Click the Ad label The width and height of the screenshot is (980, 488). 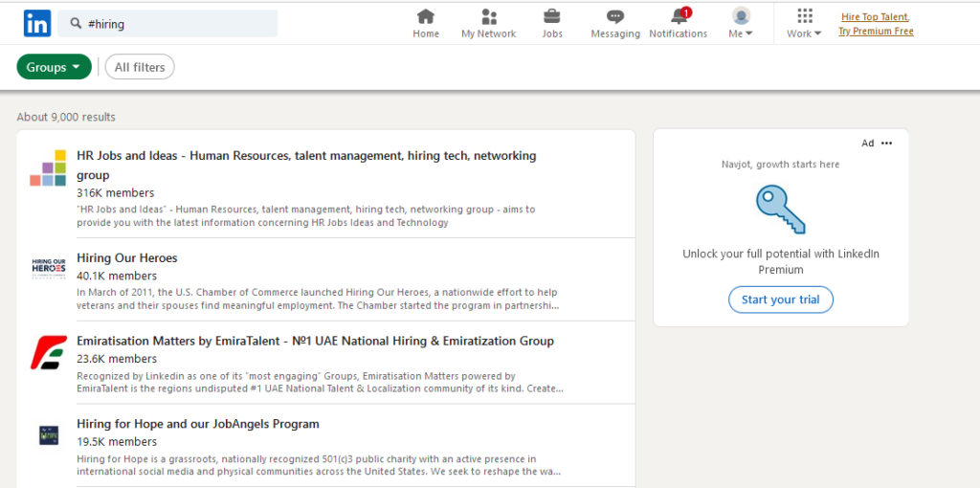[x=867, y=144]
